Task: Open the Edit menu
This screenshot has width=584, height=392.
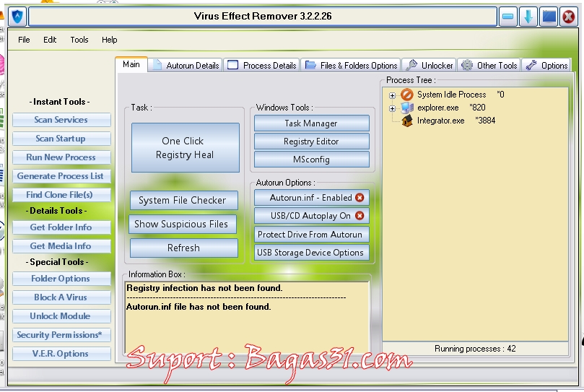Action: pyautogui.click(x=50, y=40)
